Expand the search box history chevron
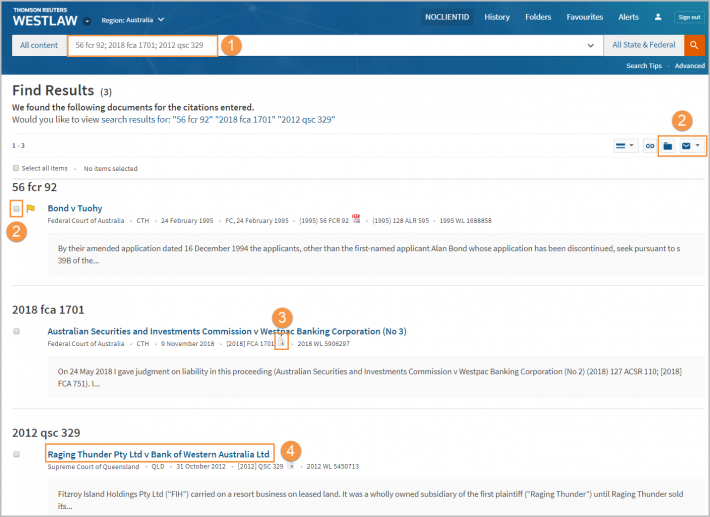Screen dimensions: 710x517 pos(590,45)
